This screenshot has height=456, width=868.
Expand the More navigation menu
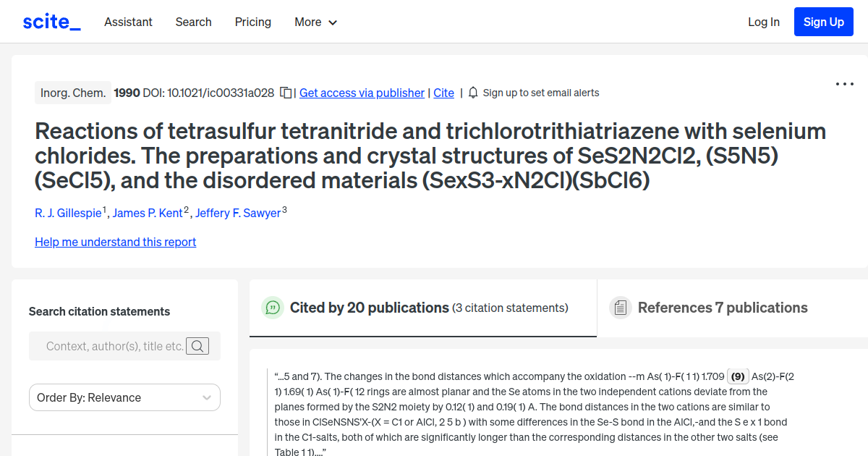pos(315,22)
